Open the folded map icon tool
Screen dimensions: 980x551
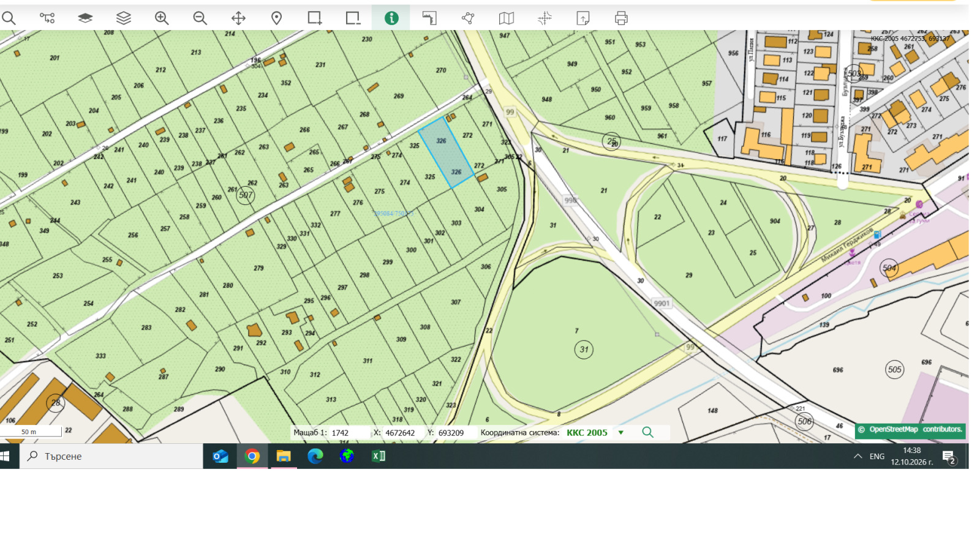point(507,18)
